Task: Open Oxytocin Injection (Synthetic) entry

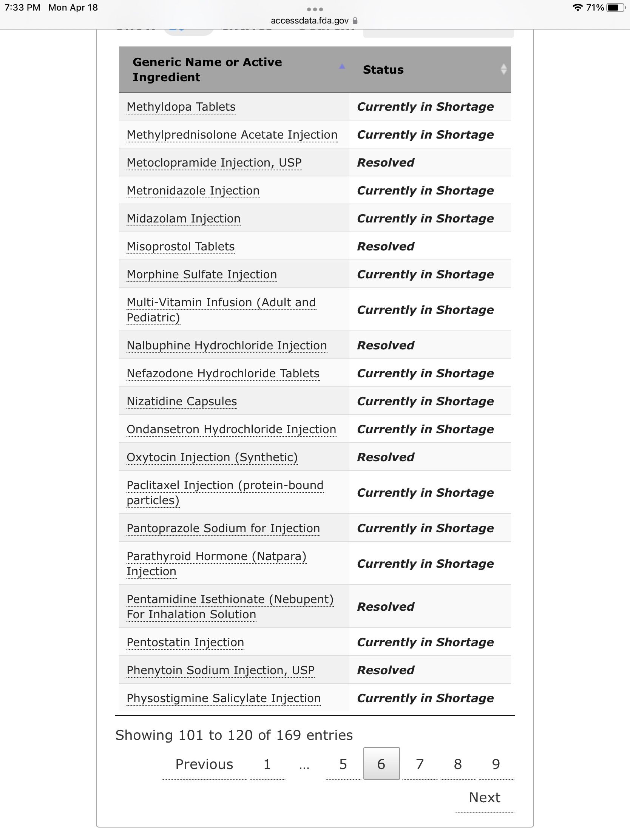Action: tap(212, 457)
